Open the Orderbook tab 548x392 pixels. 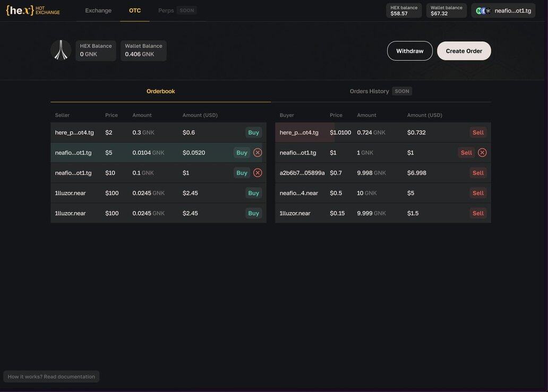(160, 91)
